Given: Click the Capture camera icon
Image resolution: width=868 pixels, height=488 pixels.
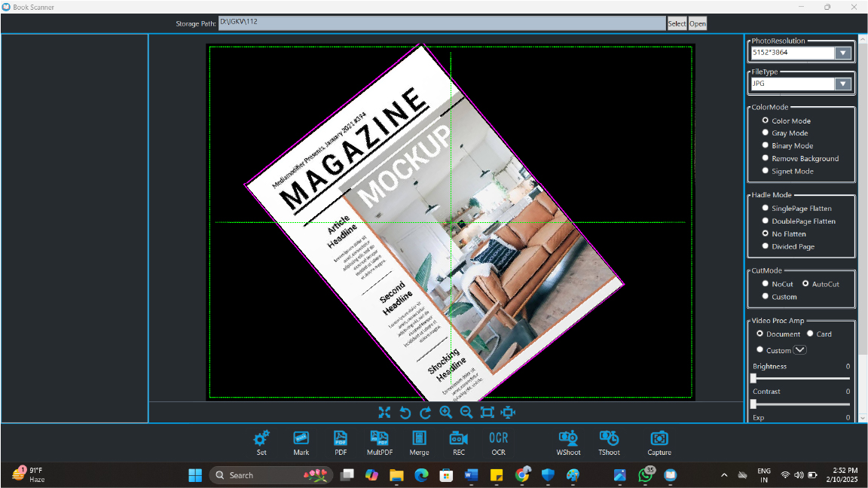Looking at the screenshot, I should click(659, 438).
